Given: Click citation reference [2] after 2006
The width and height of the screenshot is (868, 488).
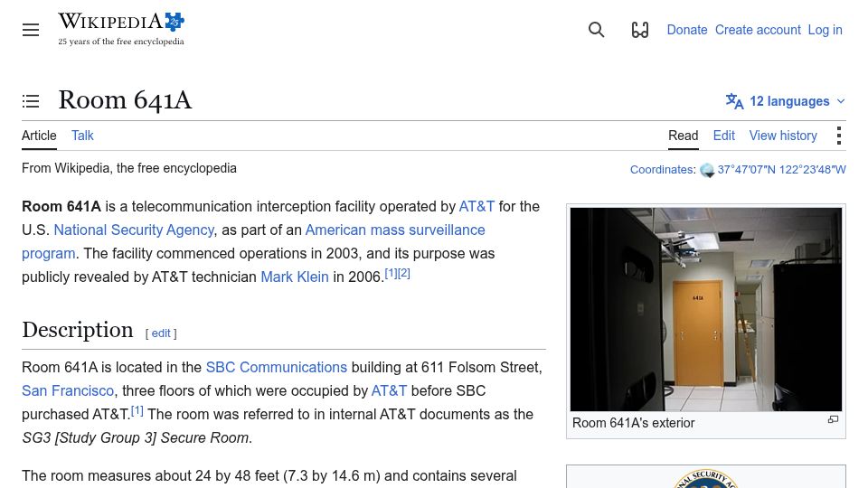Looking at the screenshot, I should [404, 273].
